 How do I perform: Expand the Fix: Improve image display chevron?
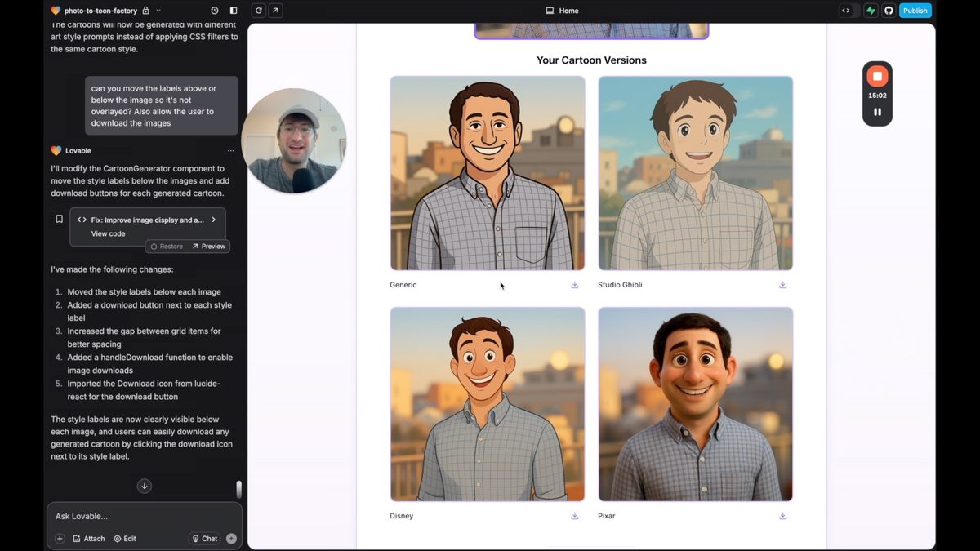click(x=214, y=220)
